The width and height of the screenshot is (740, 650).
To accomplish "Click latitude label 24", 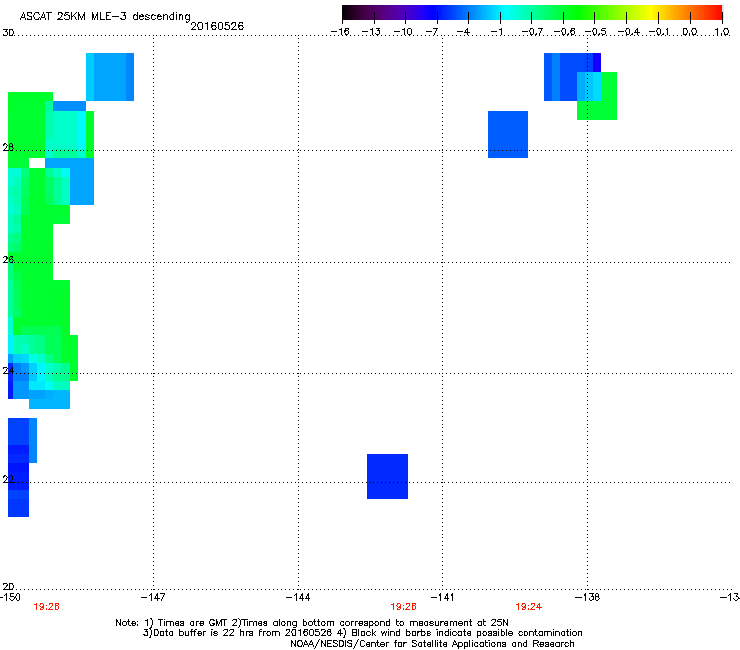I will pos(8,371).
